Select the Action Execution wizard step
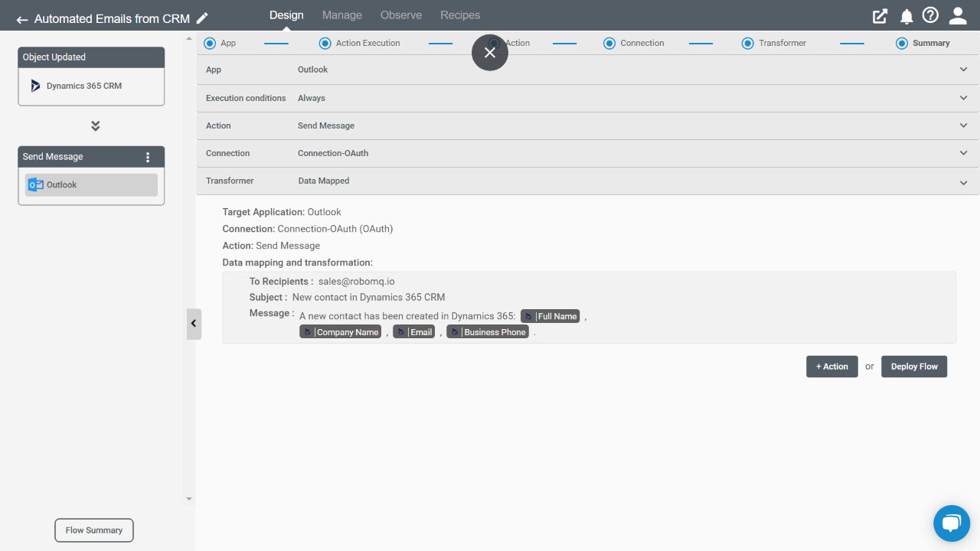The height and width of the screenshot is (551, 980). (360, 43)
